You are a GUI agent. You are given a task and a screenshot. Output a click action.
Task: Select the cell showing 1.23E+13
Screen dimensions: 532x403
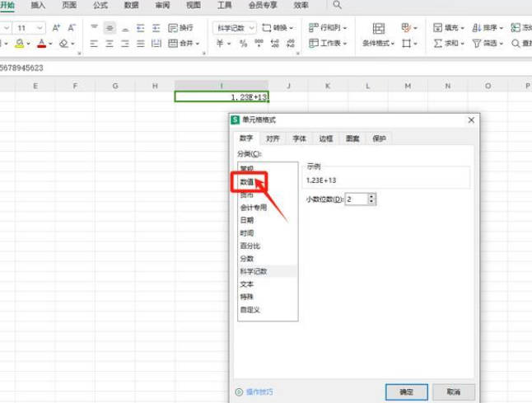(x=222, y=97)
